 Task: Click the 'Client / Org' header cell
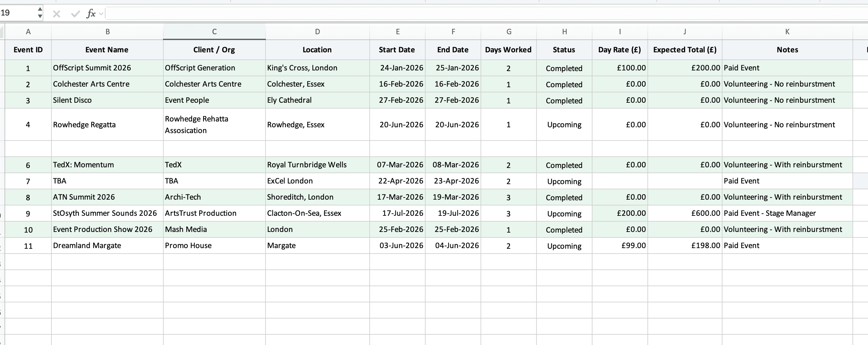coord(214,50)
